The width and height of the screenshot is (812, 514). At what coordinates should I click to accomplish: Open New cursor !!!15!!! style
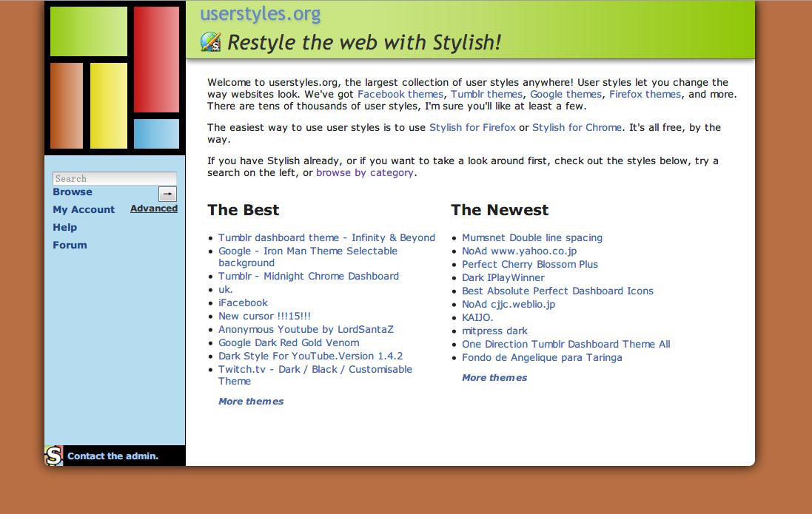(x=265, y=317)
